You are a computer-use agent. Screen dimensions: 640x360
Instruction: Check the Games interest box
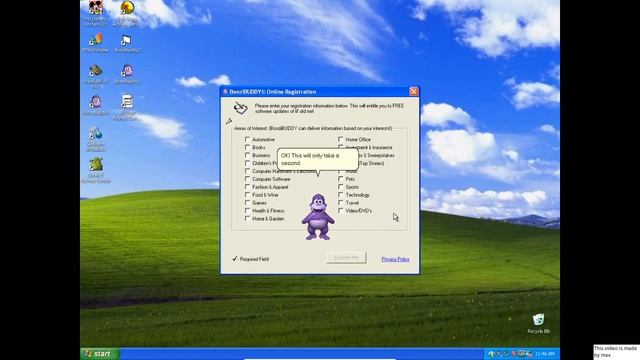(247, 202)
